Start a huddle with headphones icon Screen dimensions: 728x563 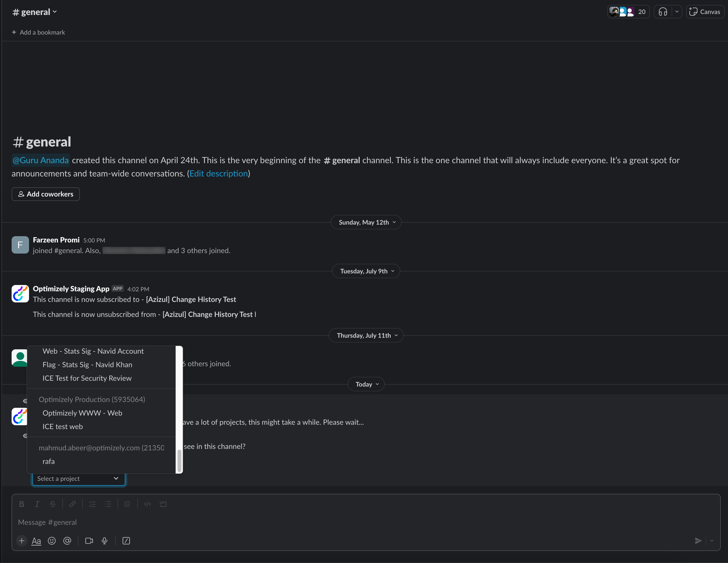[x=663, y=12]
